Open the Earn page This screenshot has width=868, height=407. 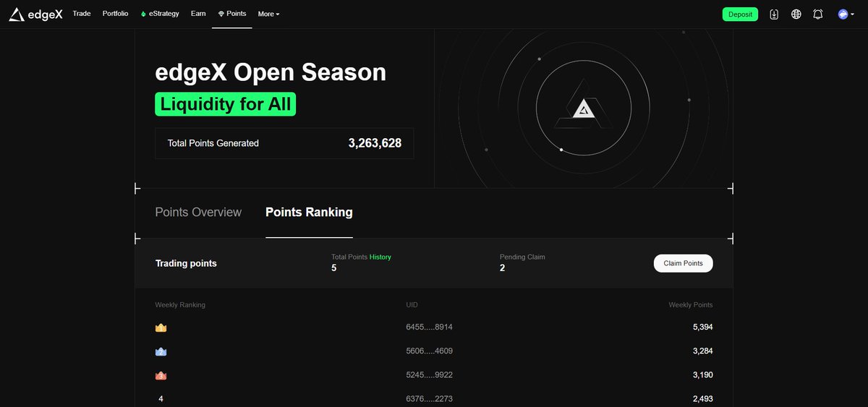[x=198, y=14]
